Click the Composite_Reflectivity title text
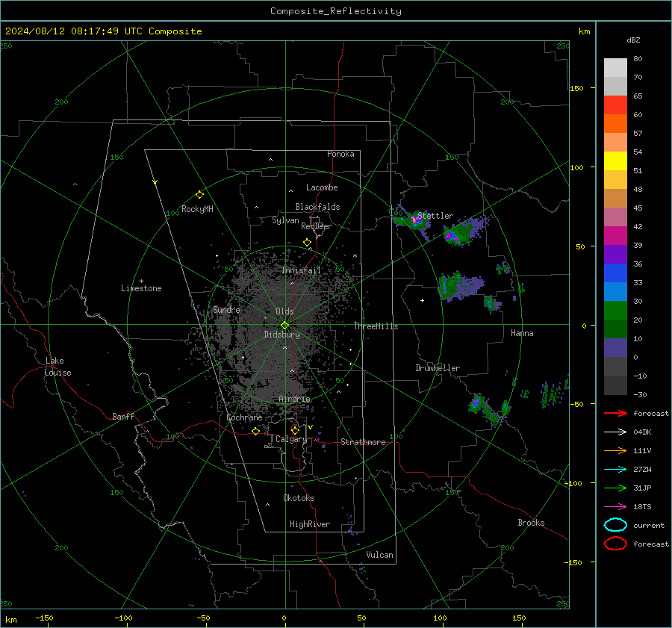Viewport: 672px width, 628px height. pyautogui.click(x=336, y=11)
